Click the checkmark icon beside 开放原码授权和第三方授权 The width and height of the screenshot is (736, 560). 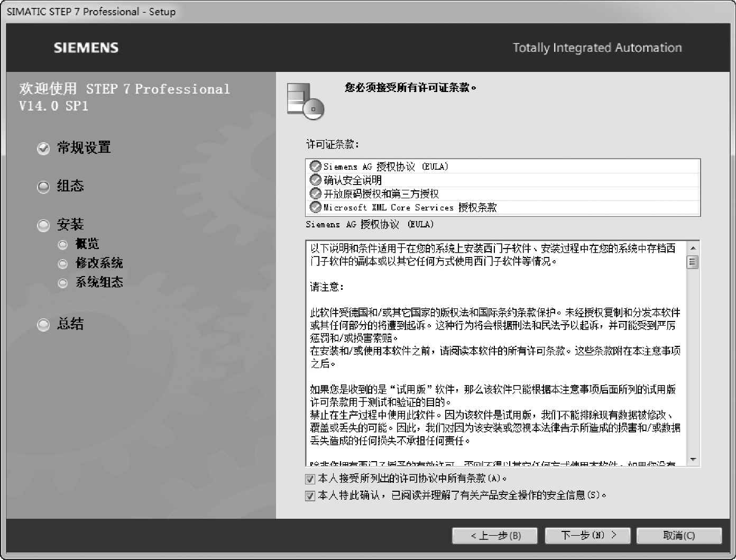coord(316,194)
